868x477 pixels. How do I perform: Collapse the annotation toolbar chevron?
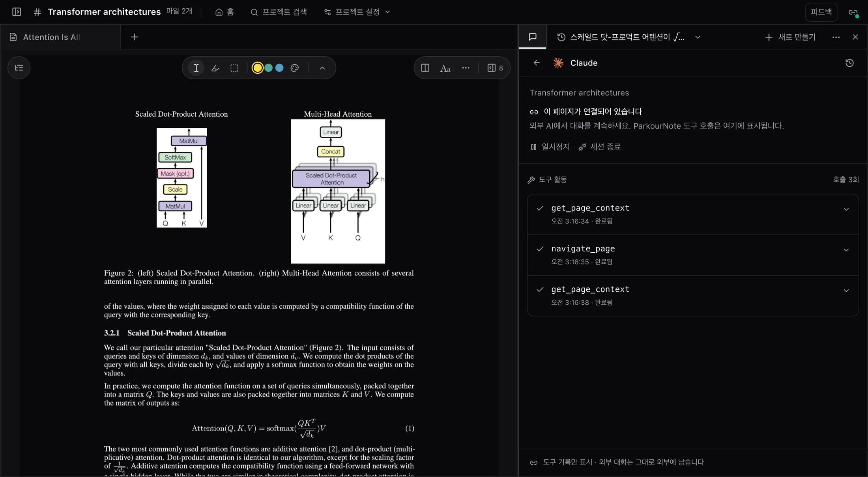322,68
